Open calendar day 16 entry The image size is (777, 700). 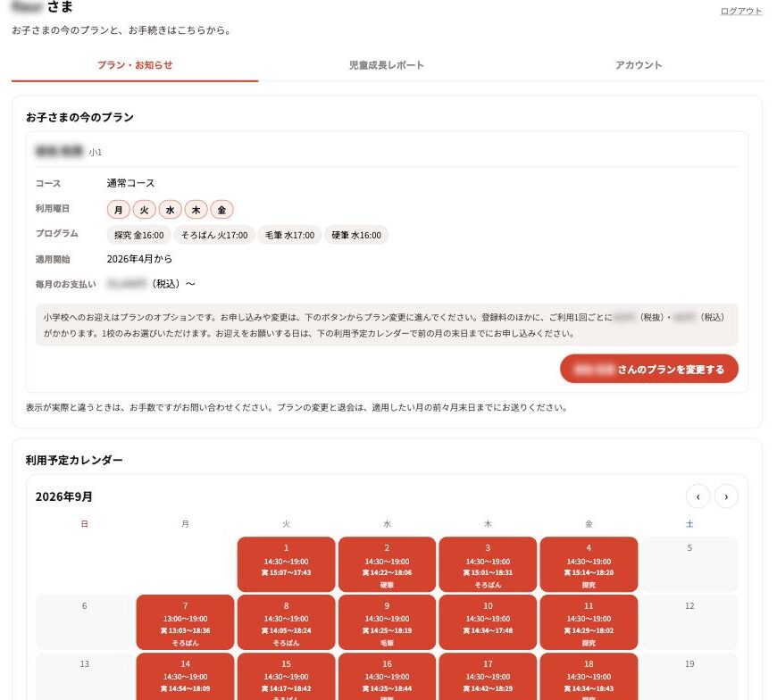(387, 677)
